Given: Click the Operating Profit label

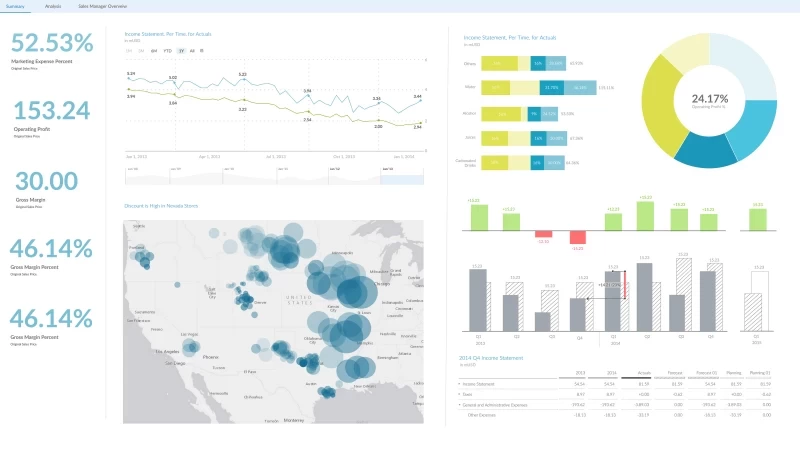Looking at the screenshot, I should (x=32, y=129).
